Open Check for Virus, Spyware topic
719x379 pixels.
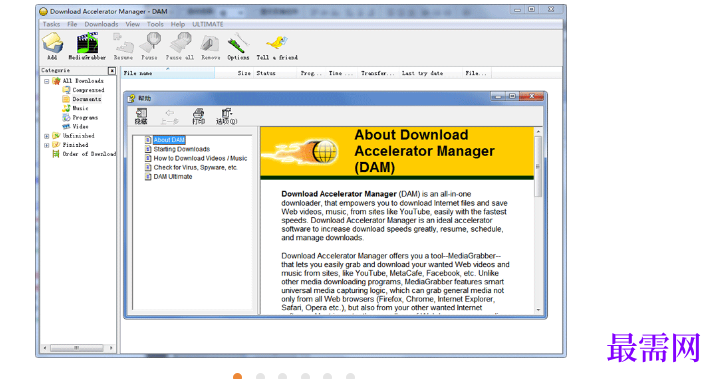click(x=195, y=167)
